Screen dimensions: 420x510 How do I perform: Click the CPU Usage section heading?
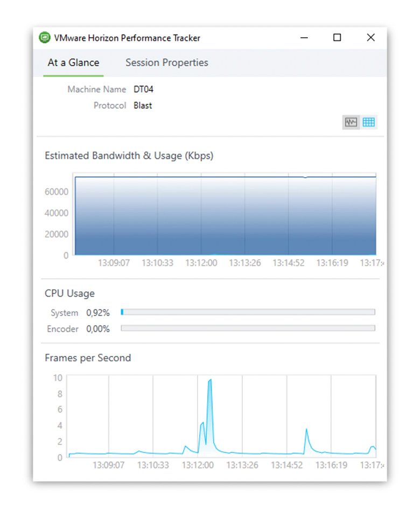coord(69,294)
